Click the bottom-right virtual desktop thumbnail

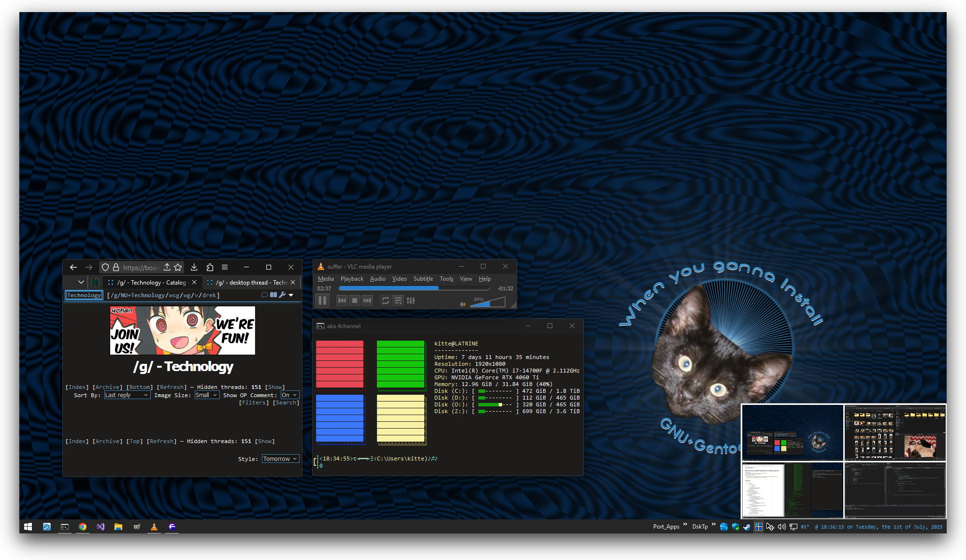895,490
